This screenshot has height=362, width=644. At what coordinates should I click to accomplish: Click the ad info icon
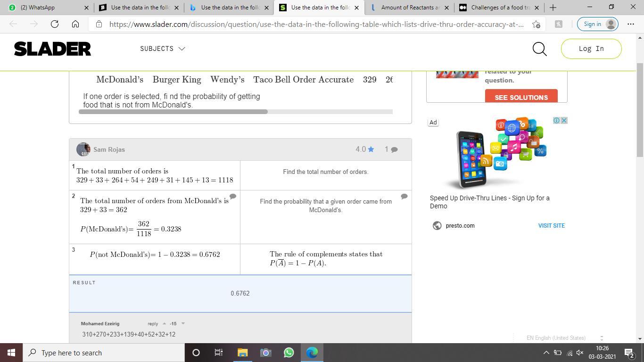click(556, 121)
